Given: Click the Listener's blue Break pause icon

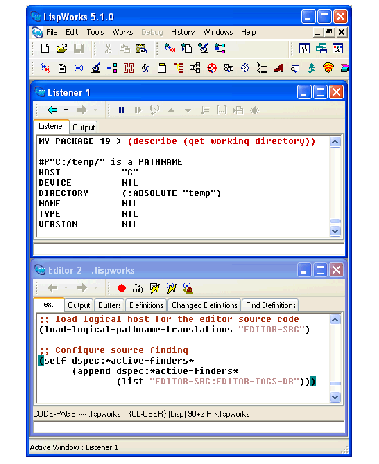Looking at the screenshot, I should tap(121, 110).
